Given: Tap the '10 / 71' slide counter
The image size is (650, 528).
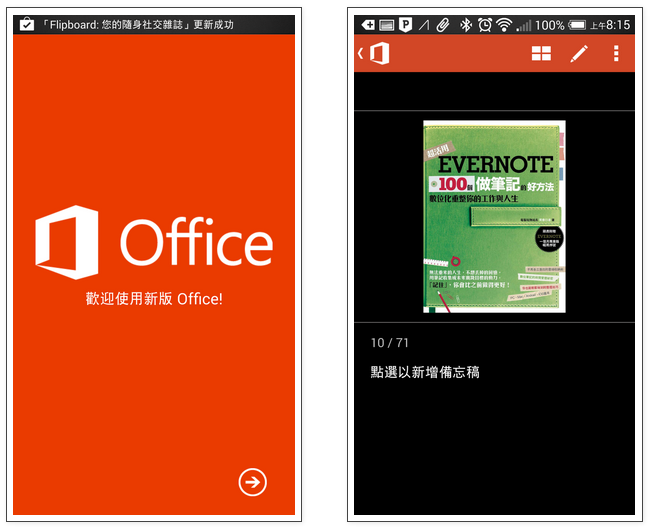Looking at the screenshot, I should [390, 343].
